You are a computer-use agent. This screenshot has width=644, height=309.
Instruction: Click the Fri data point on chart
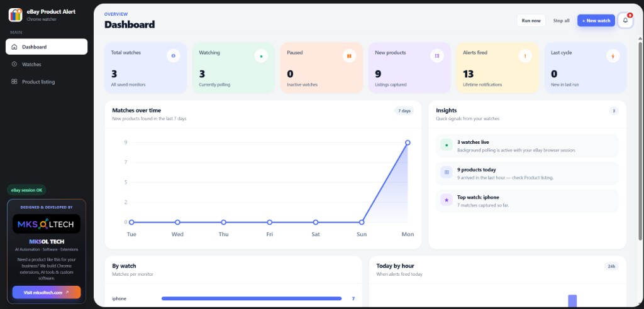point(269,222)
